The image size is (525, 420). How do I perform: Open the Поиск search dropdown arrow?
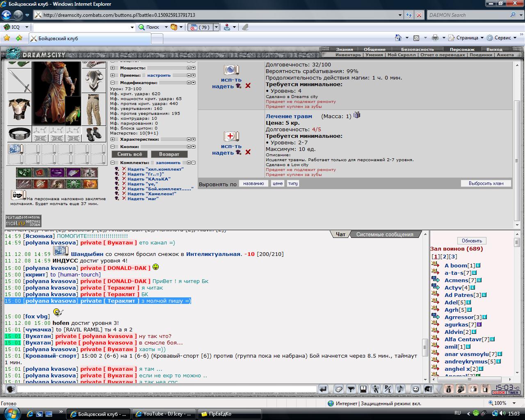166,27
